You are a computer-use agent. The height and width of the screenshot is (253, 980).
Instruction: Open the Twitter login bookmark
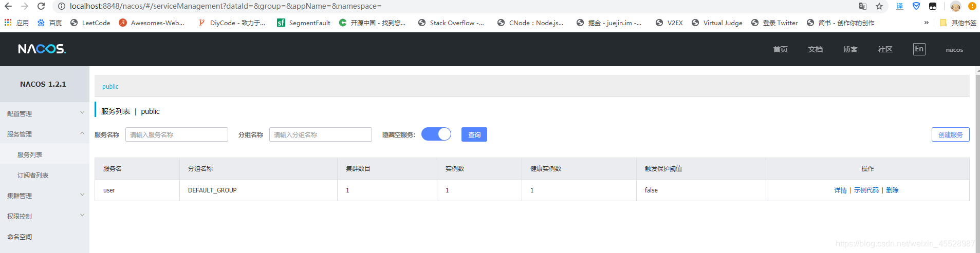tap(774, 23)
